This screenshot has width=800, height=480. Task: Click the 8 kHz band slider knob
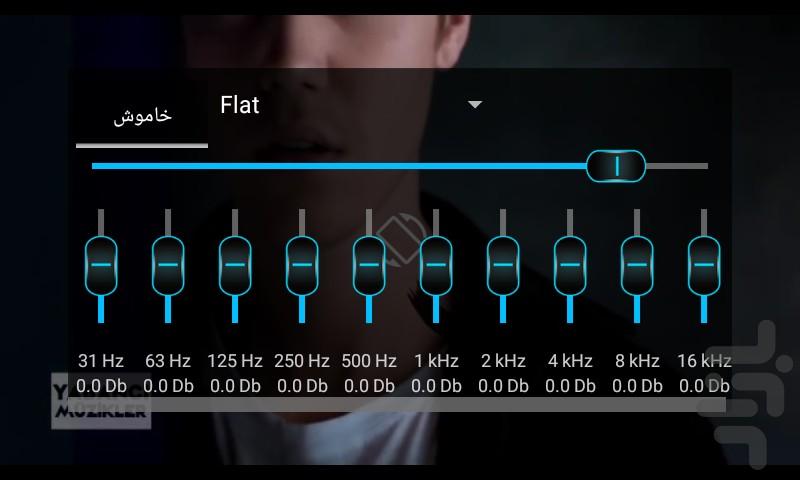click(x=637, y=265)
